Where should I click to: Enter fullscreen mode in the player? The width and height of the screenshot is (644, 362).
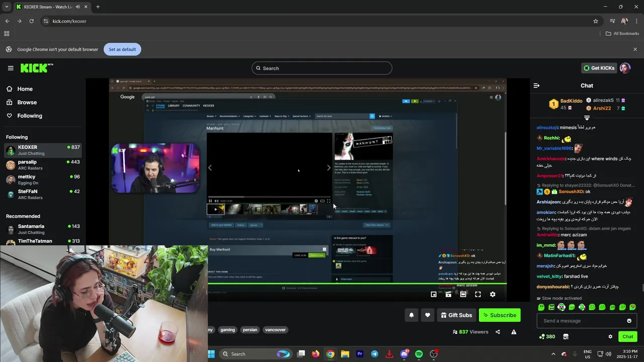coord(478,294)
